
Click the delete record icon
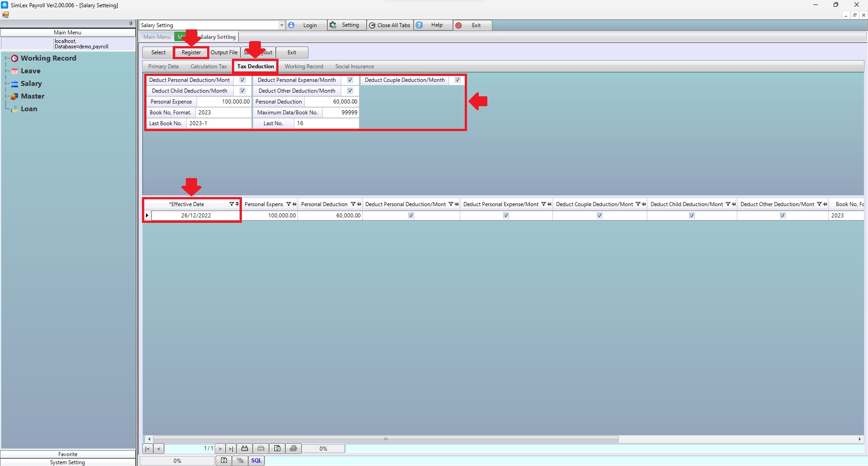point(261,448)
